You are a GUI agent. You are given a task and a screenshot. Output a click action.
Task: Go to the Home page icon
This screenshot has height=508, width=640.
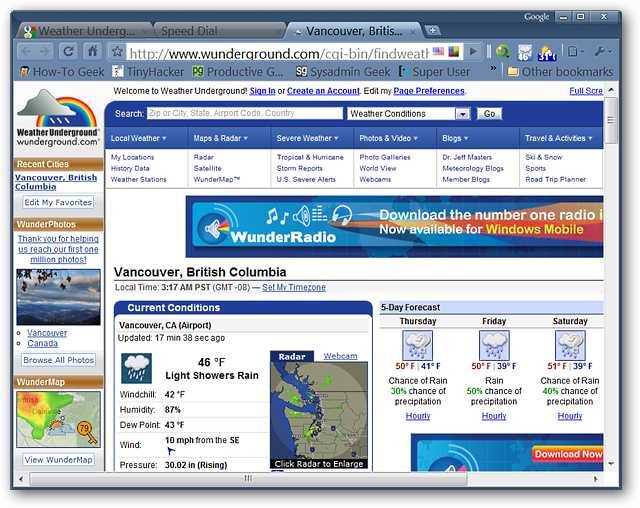93,51
